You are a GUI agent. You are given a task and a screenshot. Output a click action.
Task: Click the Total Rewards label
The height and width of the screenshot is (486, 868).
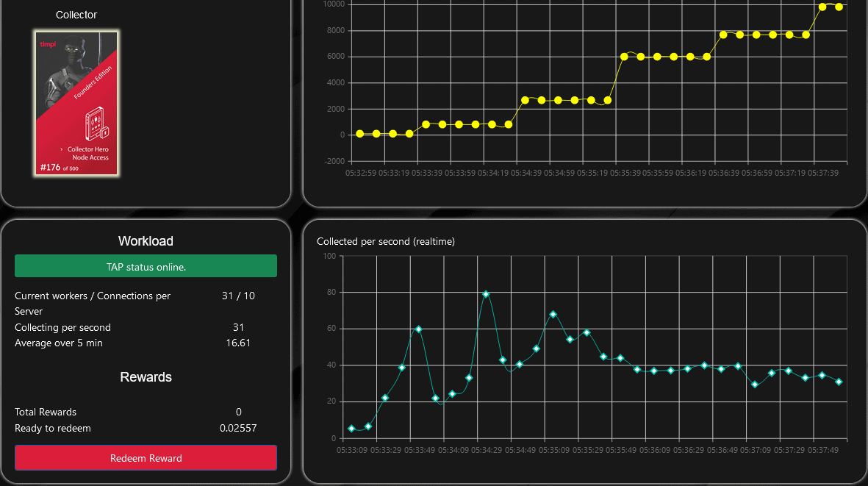pyautogui.click(x=46, y=412)
